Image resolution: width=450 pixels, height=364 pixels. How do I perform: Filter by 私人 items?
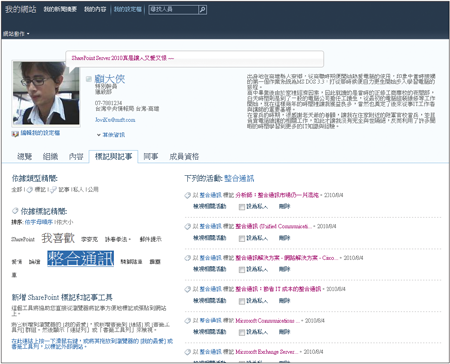click(78, 190)
